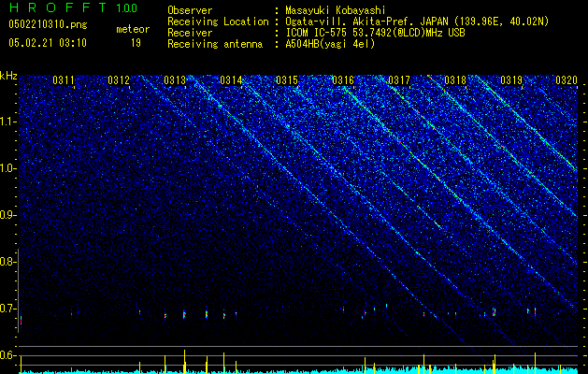The height and width of the screenshot is (374, 588).
Task: Click the 0.7 kHz axis label
Action: coord(8,309)
